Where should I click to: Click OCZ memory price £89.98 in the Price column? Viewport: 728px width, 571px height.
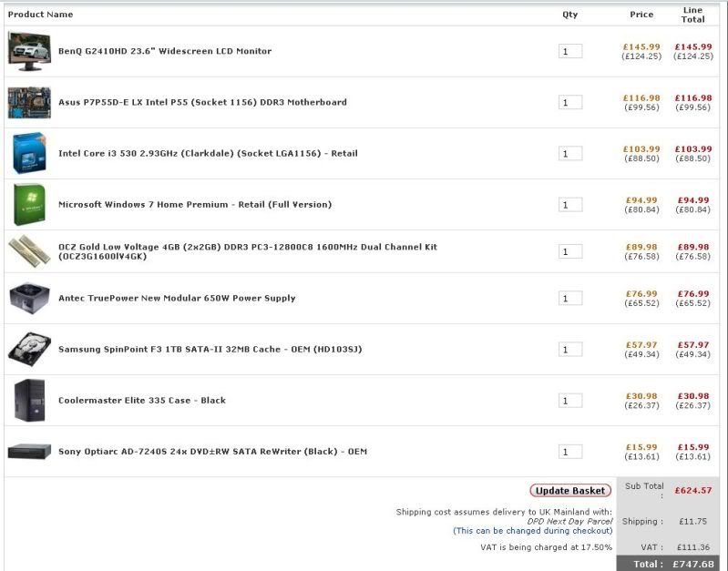coord(641,247)
